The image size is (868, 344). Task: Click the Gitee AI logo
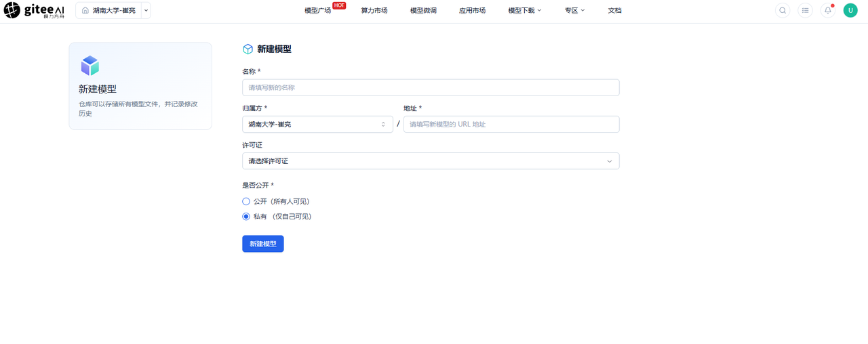pos(34,10)
